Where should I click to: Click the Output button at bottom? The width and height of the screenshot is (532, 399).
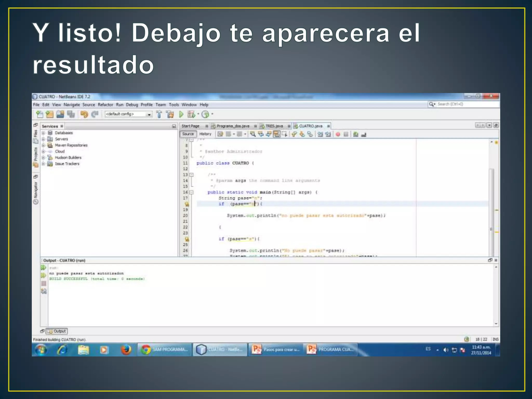click(x=57, y=331)
